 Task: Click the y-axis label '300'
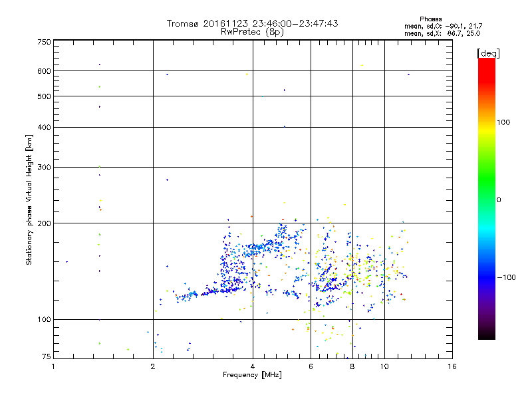pyautogui.click(x=44, y=168)
